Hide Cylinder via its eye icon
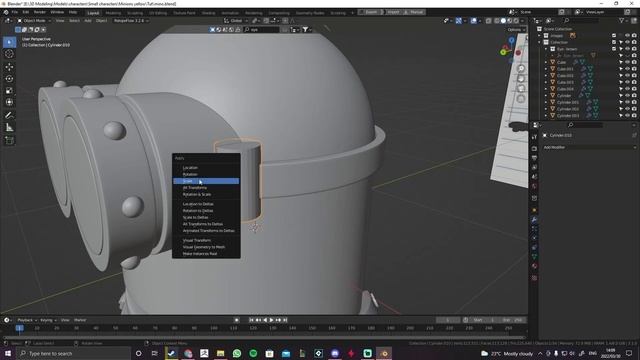The width and height of the screenshot is (640, 360). point(627,96)
